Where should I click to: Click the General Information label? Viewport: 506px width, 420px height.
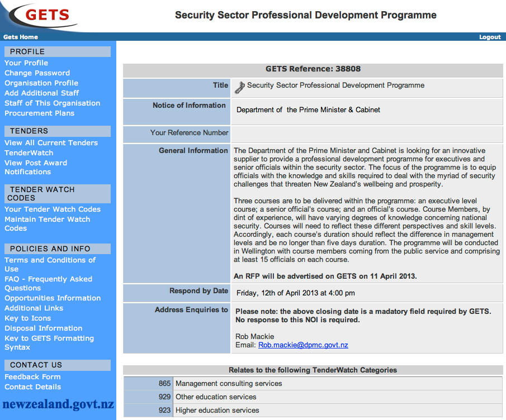pos(193,151)
